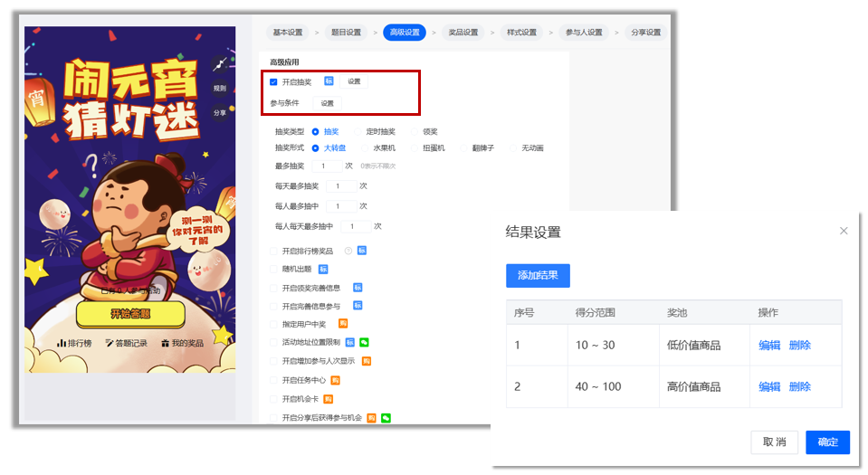868x475 pixels.
Task: Click the 标 badge beside 开启抽奖
Action: click(329, 81)
